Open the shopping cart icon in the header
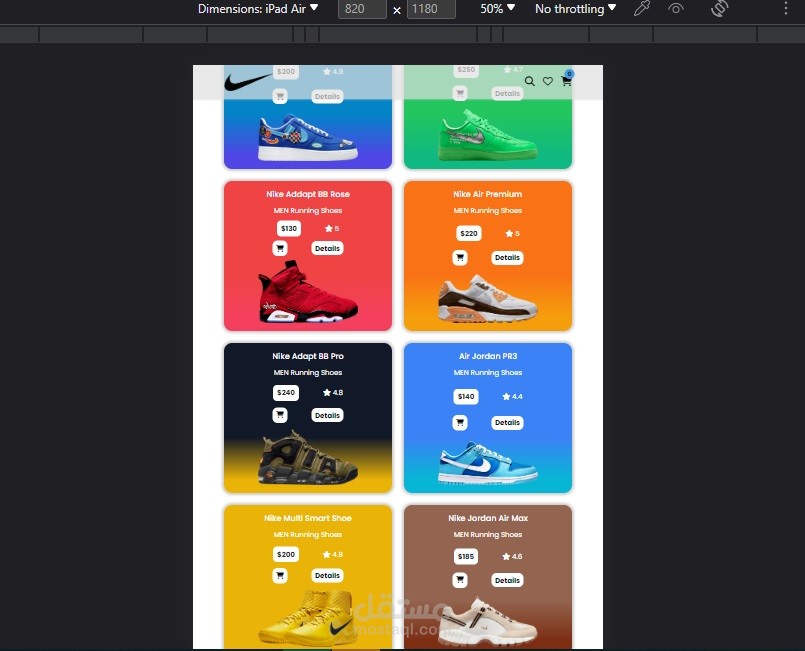This screenshot has height=651, width=805. (566, 81)
